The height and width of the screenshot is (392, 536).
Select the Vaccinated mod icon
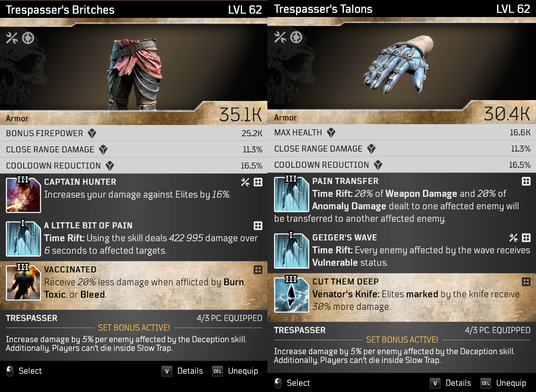pyautogui.click(x=23, y=282)
